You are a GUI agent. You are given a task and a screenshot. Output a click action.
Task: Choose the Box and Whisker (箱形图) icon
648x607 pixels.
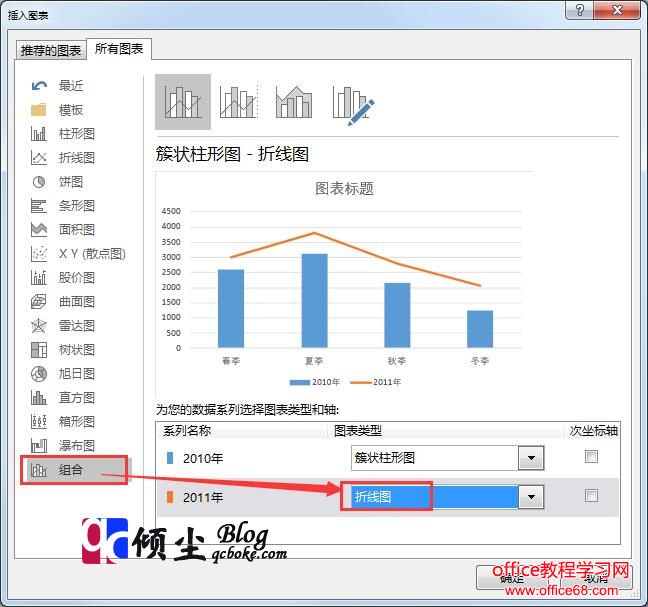point(39,421)
